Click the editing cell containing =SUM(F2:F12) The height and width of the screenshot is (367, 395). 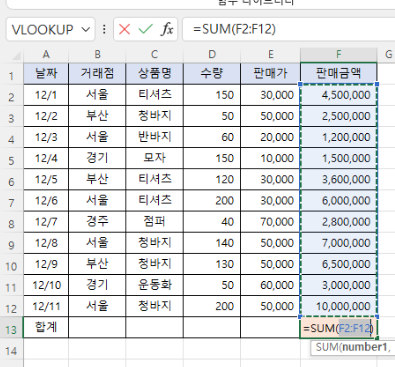[339, 328]
